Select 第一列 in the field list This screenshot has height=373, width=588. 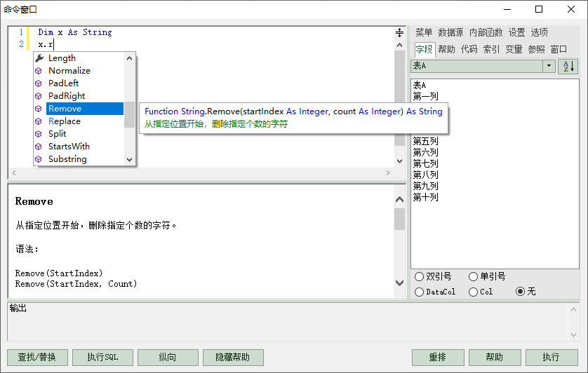point(426,96)
